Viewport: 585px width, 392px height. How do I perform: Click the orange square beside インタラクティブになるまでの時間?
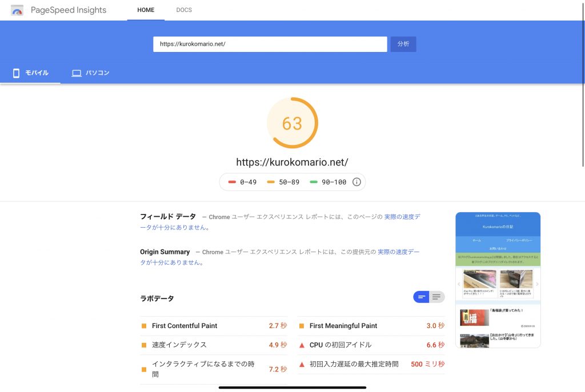coord(144,370)
